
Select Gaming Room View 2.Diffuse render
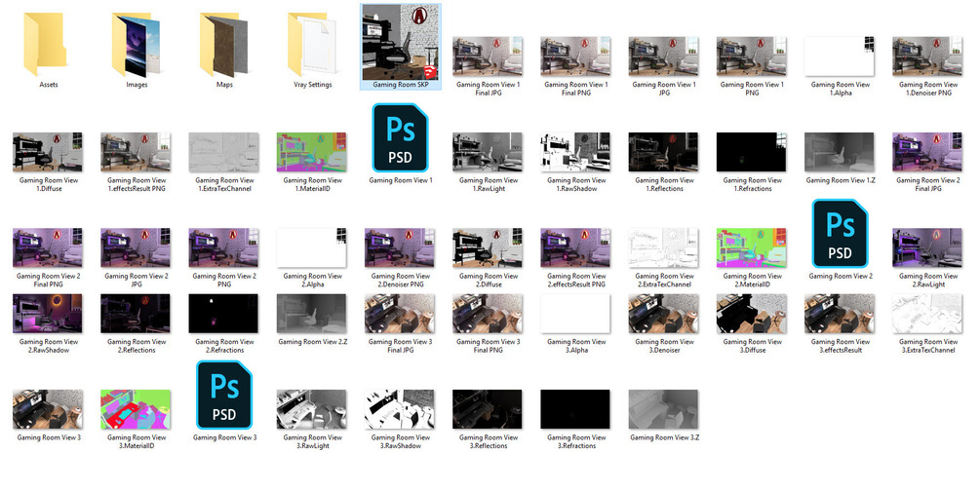489,248
